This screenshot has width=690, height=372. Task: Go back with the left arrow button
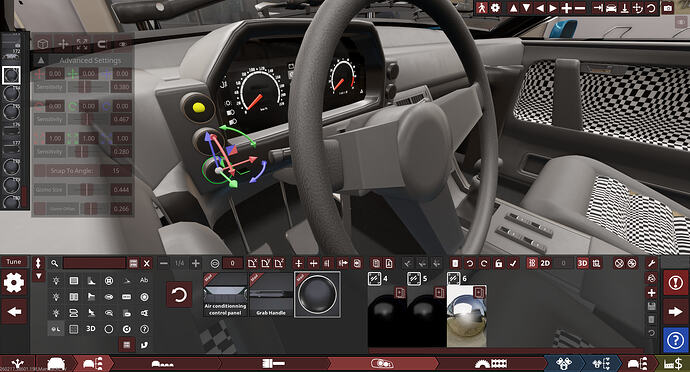[x=14, y=312]
